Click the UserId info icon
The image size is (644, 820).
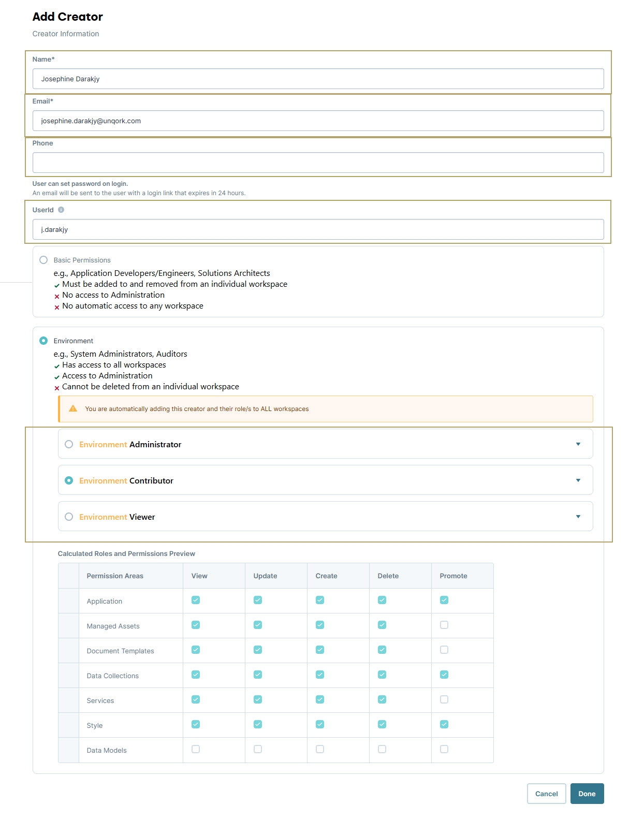(61, 210)
